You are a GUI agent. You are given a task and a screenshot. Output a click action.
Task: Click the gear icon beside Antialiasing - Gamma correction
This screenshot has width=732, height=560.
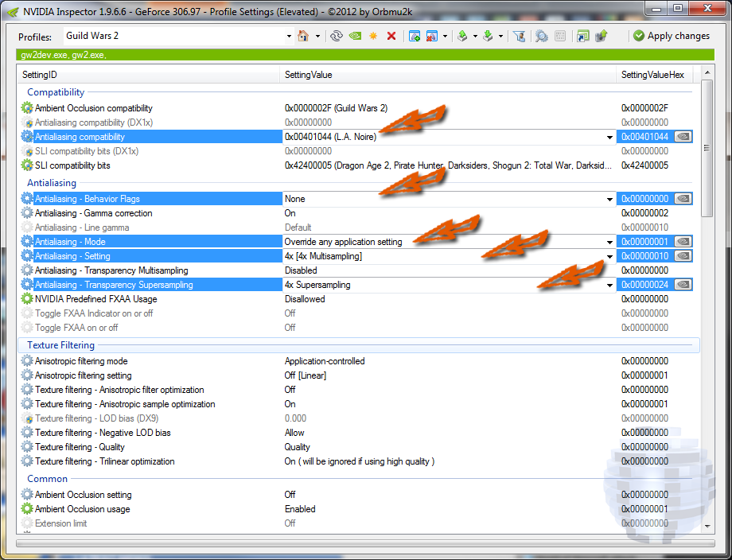click(x=27, y=213)
